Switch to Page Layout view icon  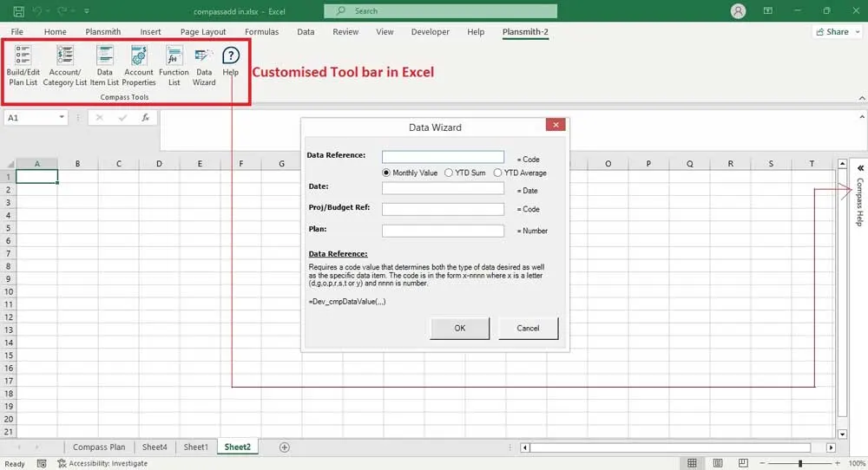(x=718, y=463)
